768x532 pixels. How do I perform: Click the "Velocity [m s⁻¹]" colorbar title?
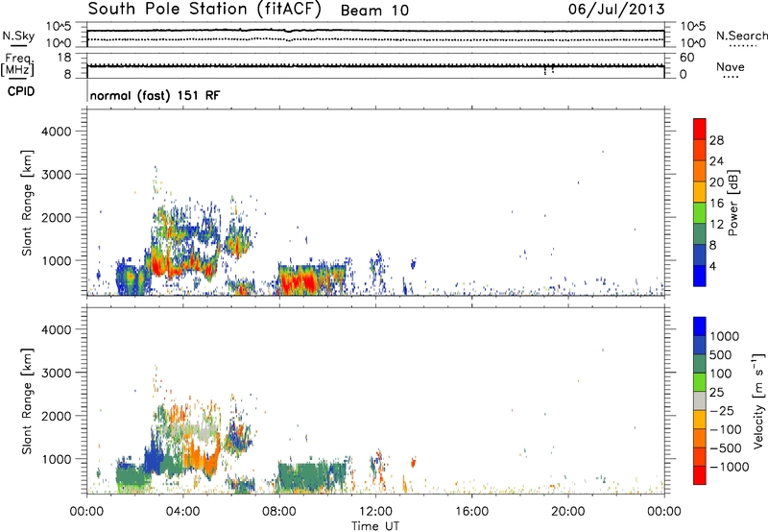coord(758,400)
